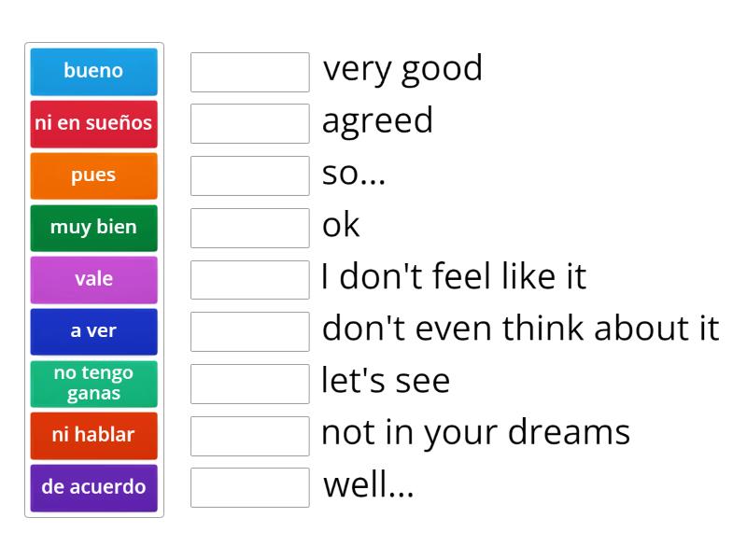Image resolution: width=747 pixels, height=560 pixels.
Task: Click the empty box beside 'let's see'
Action: click(x=249, y=383)
